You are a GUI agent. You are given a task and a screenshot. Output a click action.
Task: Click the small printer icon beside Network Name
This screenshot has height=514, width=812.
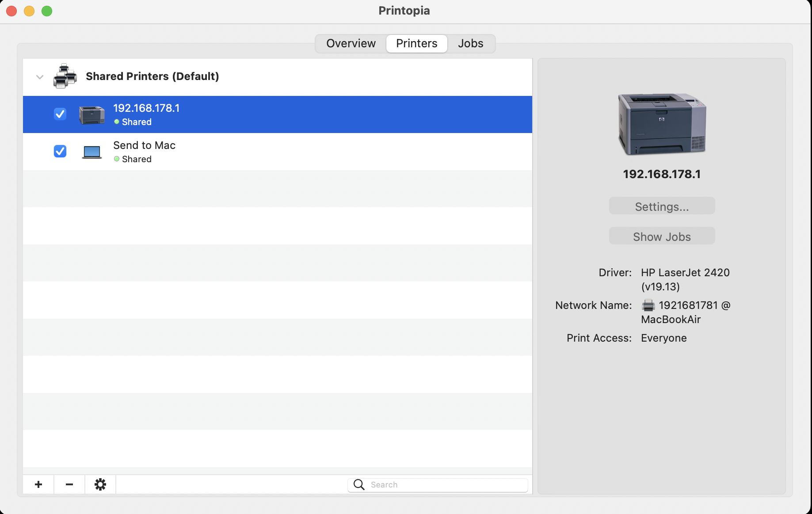(648, 305)
